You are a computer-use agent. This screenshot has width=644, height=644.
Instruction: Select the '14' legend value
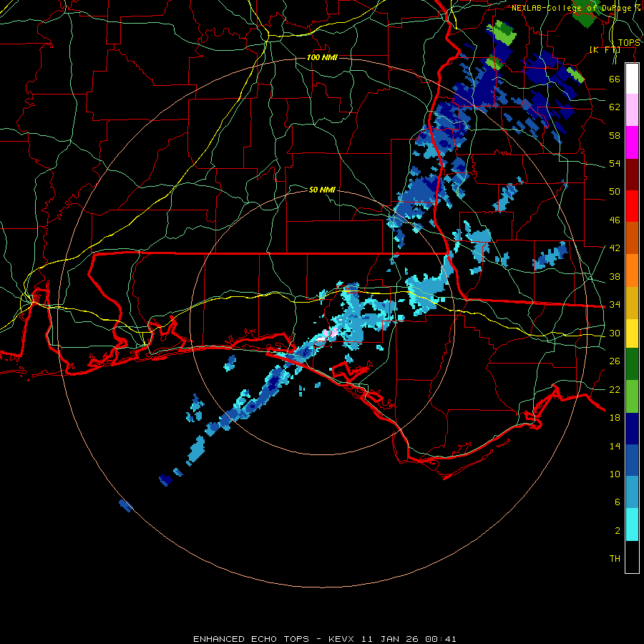pos(615,446)
